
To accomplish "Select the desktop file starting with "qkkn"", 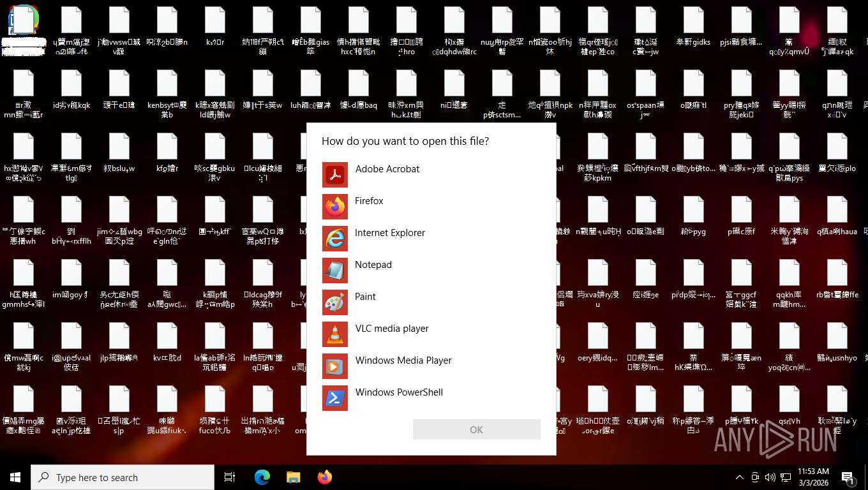I will click(789, 284).
